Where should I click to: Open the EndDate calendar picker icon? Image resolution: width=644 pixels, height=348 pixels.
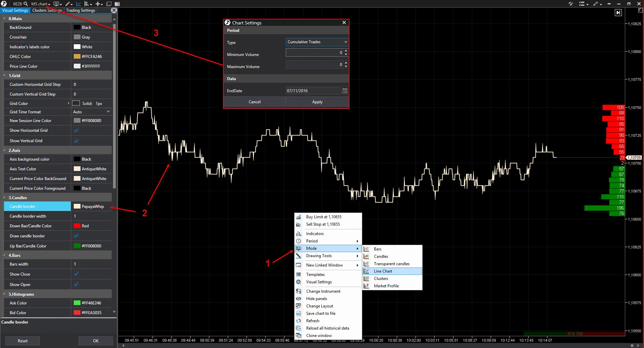345,91
